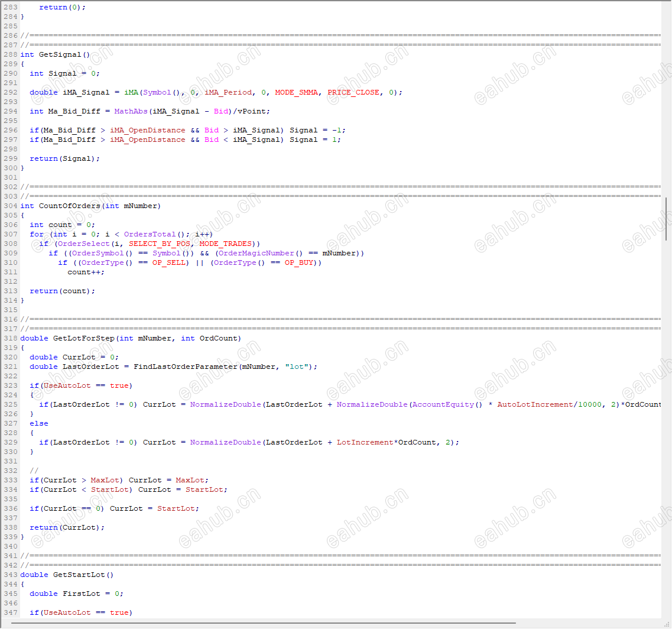Place cursor on return(0) statement
Screen dimensions: 672x629
(x=62, y=7)
